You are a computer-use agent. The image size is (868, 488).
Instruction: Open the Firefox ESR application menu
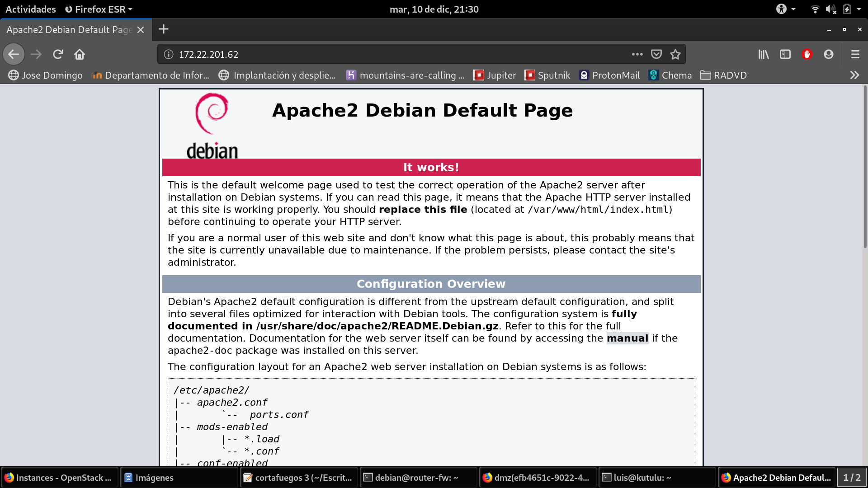(99, 9)
